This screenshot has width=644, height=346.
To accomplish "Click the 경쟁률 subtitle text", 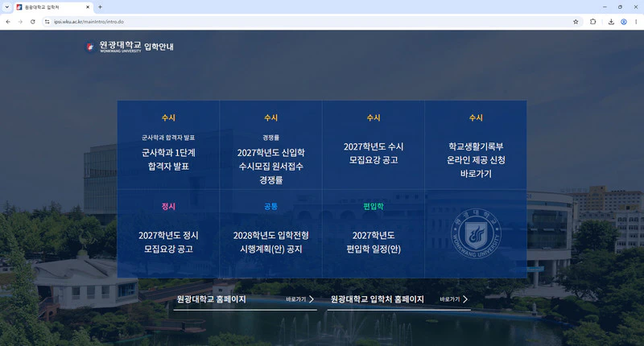I will 271,138.
